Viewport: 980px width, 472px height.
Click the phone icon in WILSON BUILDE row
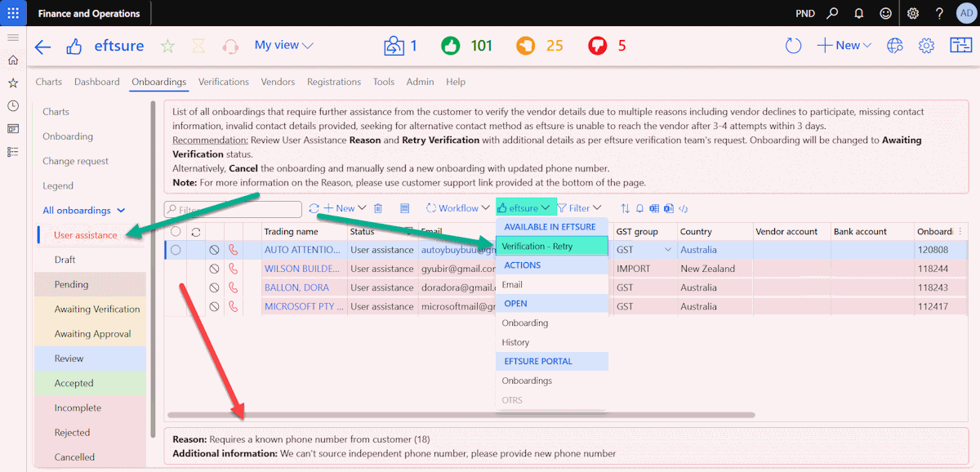point(233,269)
